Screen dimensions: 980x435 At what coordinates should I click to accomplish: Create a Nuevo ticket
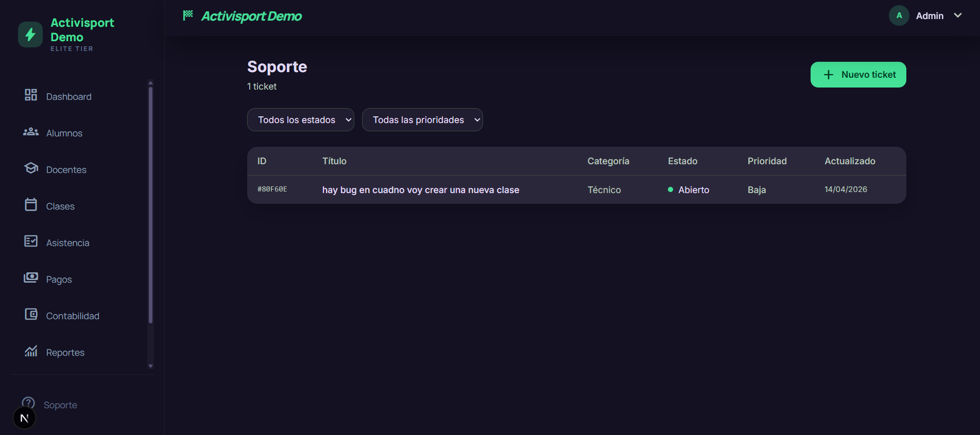[x=858, y=75]
